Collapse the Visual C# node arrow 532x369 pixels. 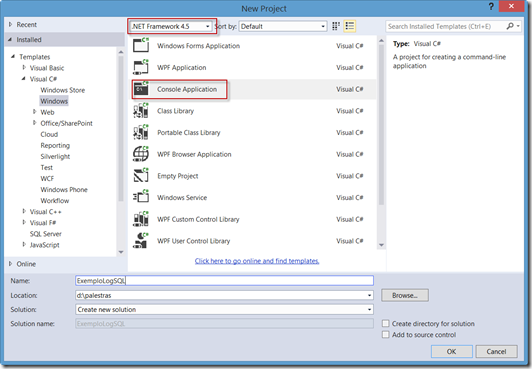[23, 79]
